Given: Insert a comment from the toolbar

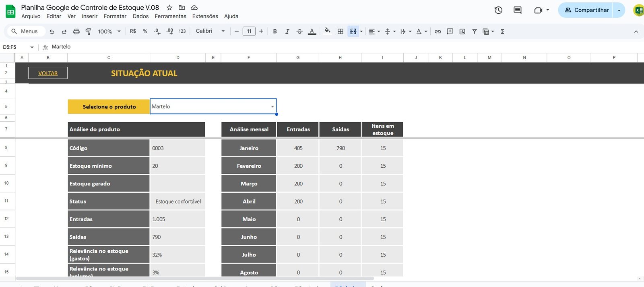Looking at the screenshot, I should click(x=450, y=31).
